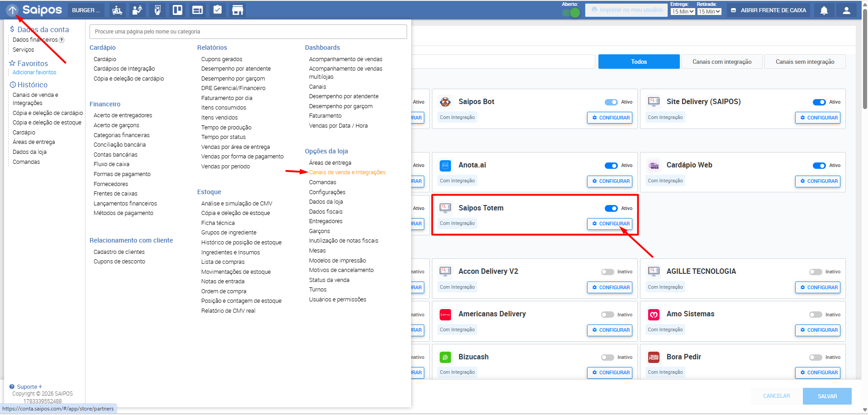Disable the Anota.ai channel switch
The height and width of the screenshot is (415, 868).
pyautogui.click(x=611, y=166)
